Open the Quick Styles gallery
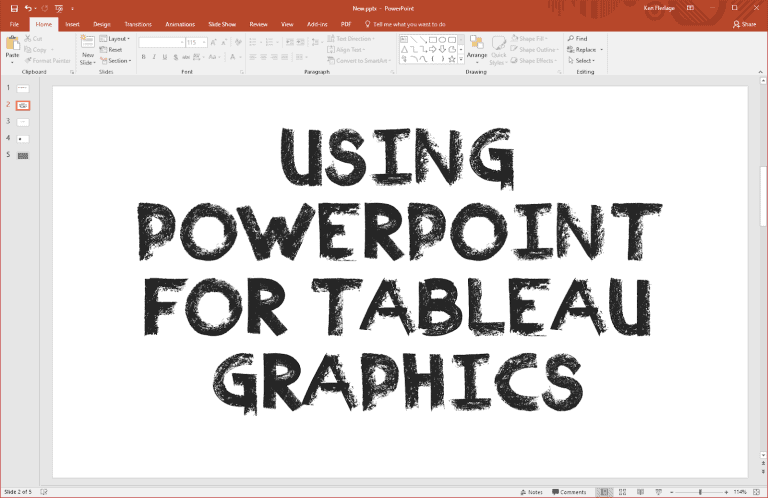The image size is (768, 498). pyautogui.click(x=498, y=49)
